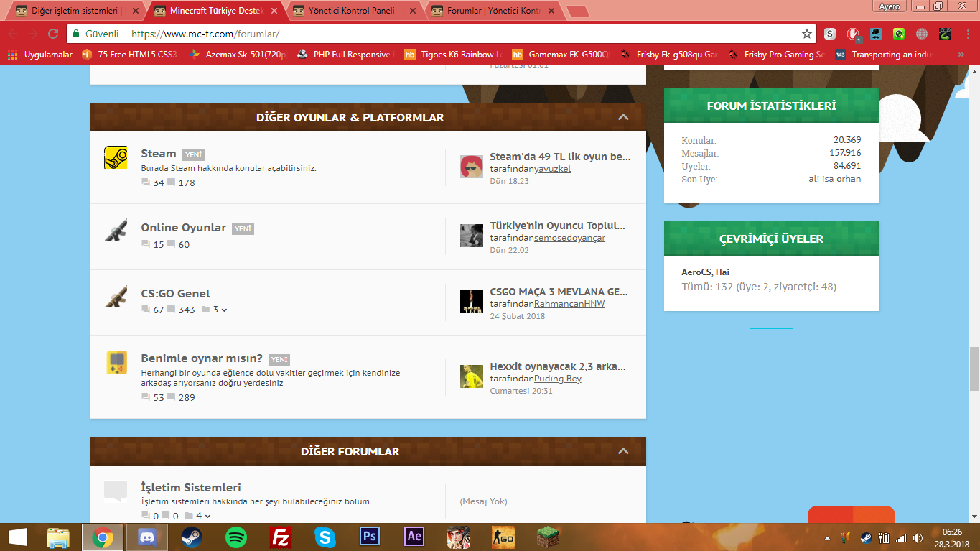The height and width of the screenshot is (551, 980).
Task: Open the Benimle oynar mısın? forum
Action: click(x=202, y=358)
